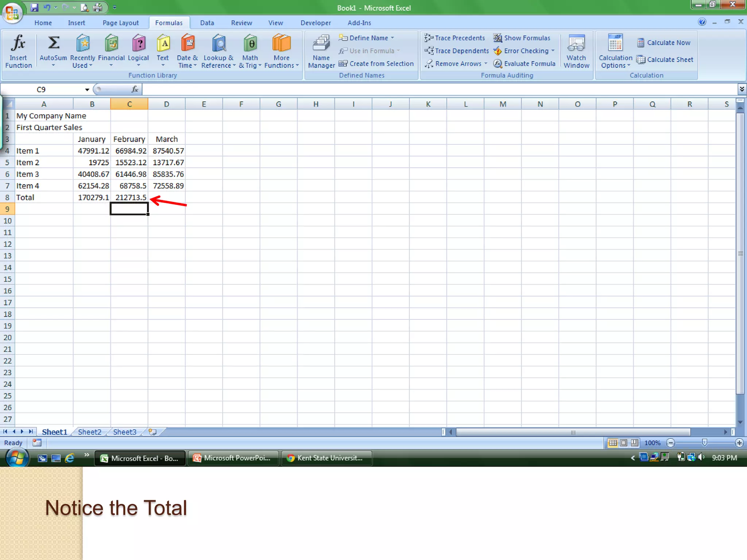Click the AutoSum sigma icon

(x=54, y=43)
